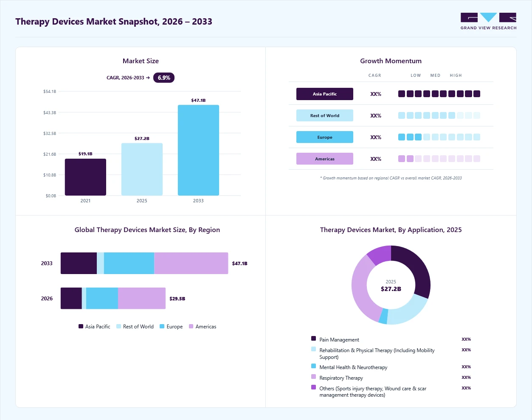Select the Rest of World region label in Growth Momentum

[x=325, y=115]
